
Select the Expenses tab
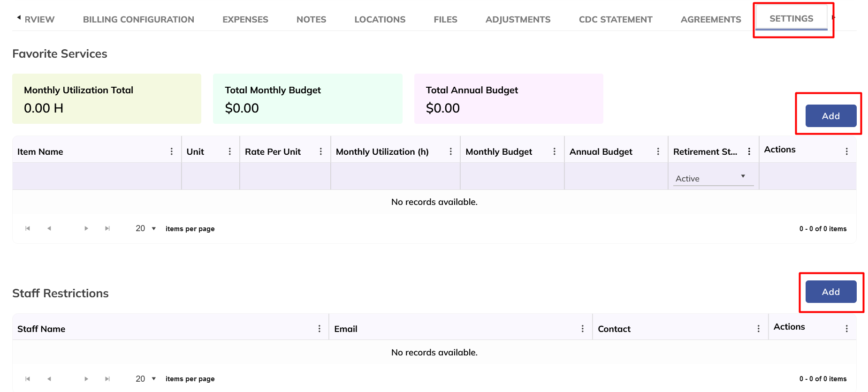pos(245,20)
